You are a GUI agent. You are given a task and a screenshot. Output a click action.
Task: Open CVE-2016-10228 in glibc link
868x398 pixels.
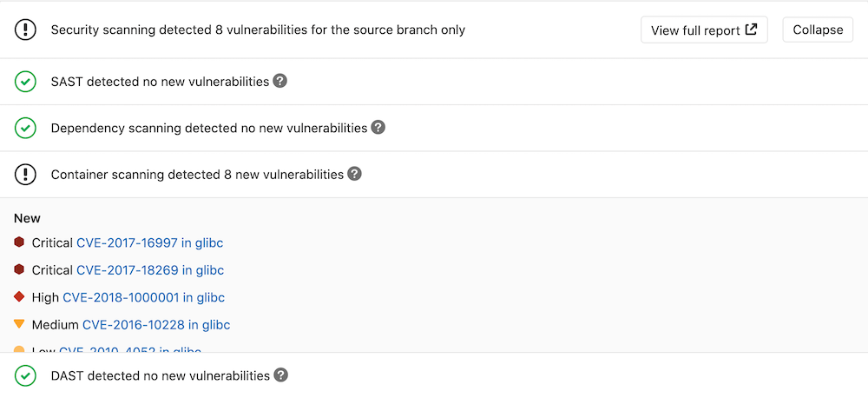pos(155,325)
